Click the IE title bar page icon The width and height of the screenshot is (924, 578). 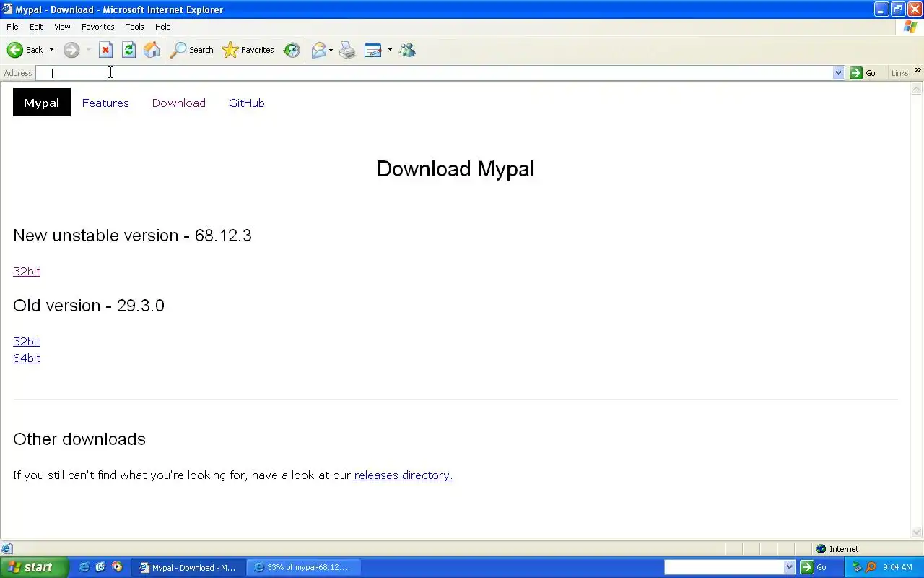tap(7, 9)
